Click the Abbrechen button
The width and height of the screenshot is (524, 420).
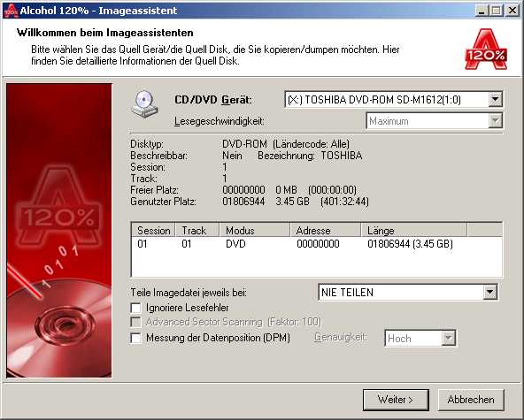pos(471,400)
